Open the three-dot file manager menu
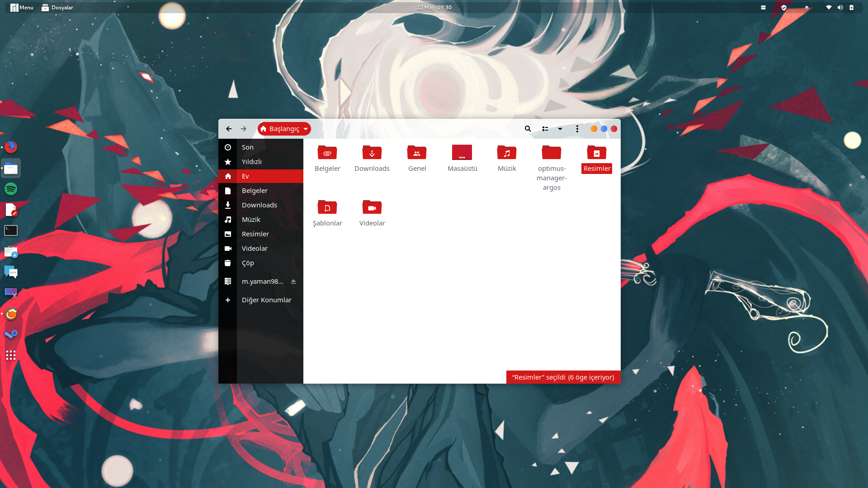The image size is (868, 488). pos(577,129)
